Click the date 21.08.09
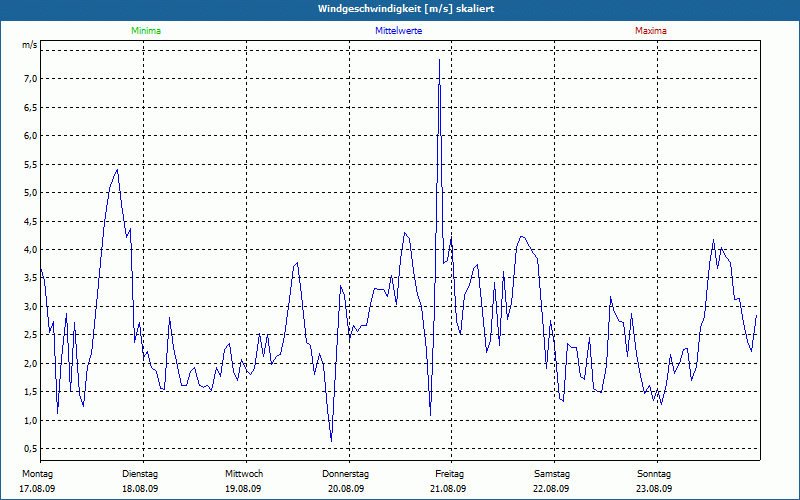The image size is (800, 500). coord(448,489)
